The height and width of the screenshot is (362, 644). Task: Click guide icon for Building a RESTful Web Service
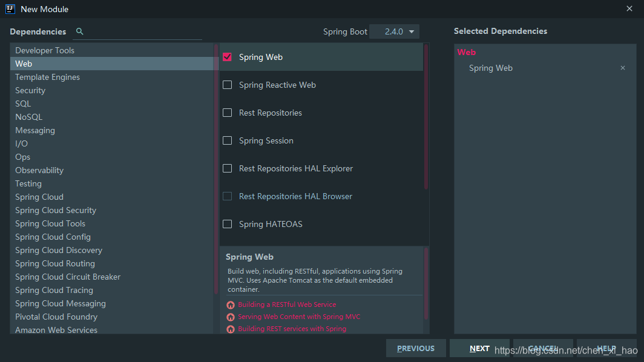[231, 305]
